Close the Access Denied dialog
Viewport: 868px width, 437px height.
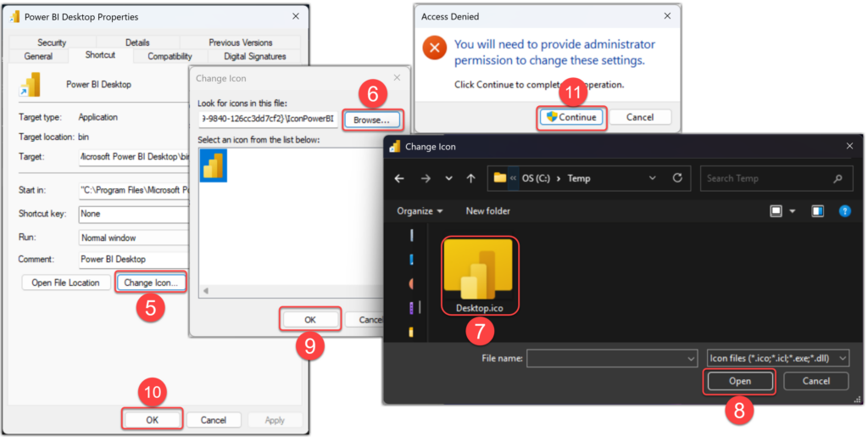(667, 16)
